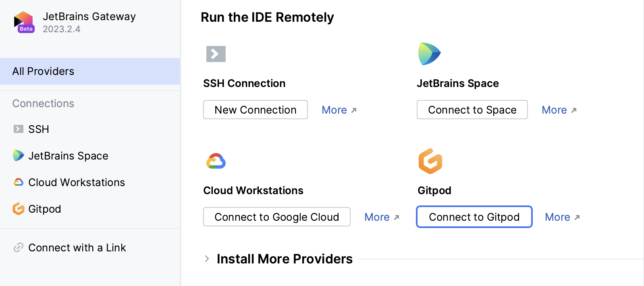Open Connect with a Link

tap(77, 247)
